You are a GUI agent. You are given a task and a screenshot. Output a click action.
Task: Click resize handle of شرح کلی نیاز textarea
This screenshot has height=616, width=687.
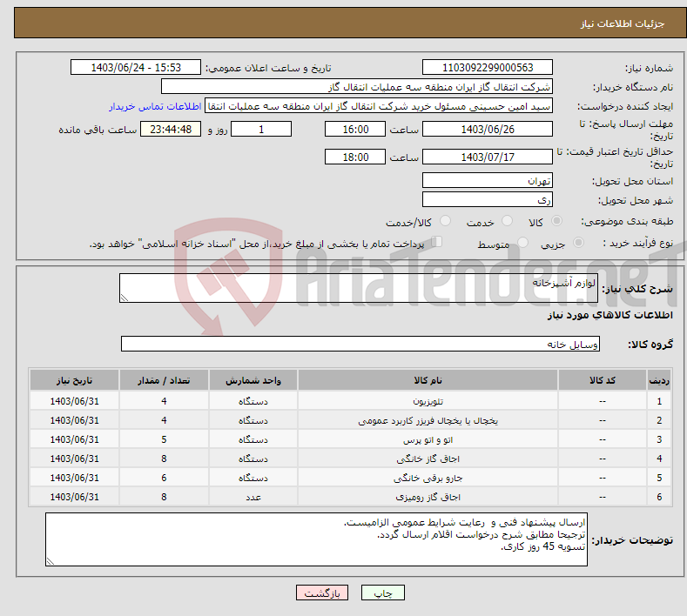click(x=125, y=298)
